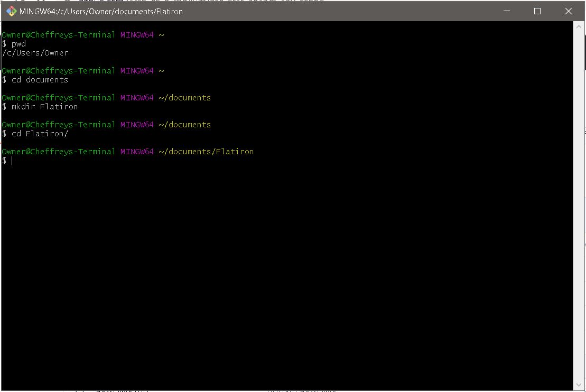Click the '/c/Users/Owner' output line
This screenshot has height=392, width=586.
point(35,53)
